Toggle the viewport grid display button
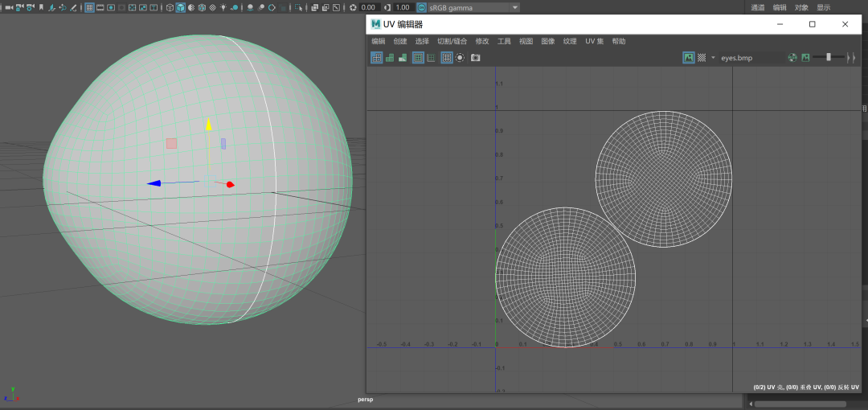Viewport: 868px width, 410px height. click(89, 7)
